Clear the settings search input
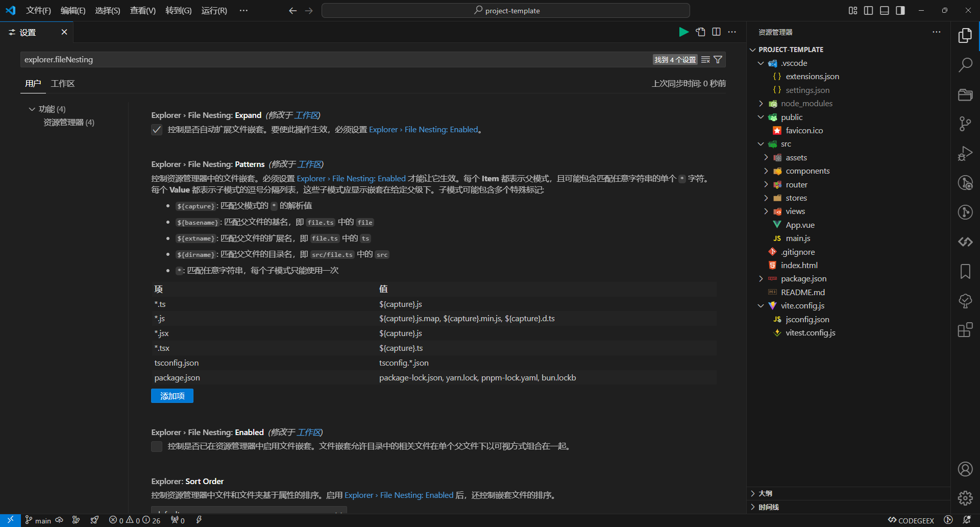Screen dimensions: 980x527 (x=705, y=60)
